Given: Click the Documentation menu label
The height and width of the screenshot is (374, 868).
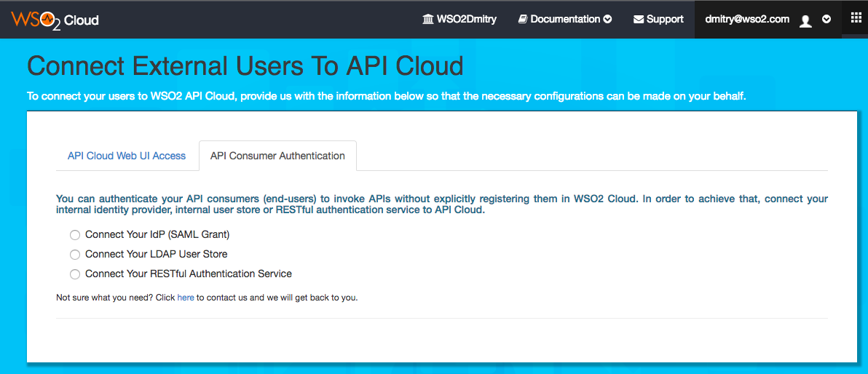Looking at the screenshot, I should pos(565,20).
